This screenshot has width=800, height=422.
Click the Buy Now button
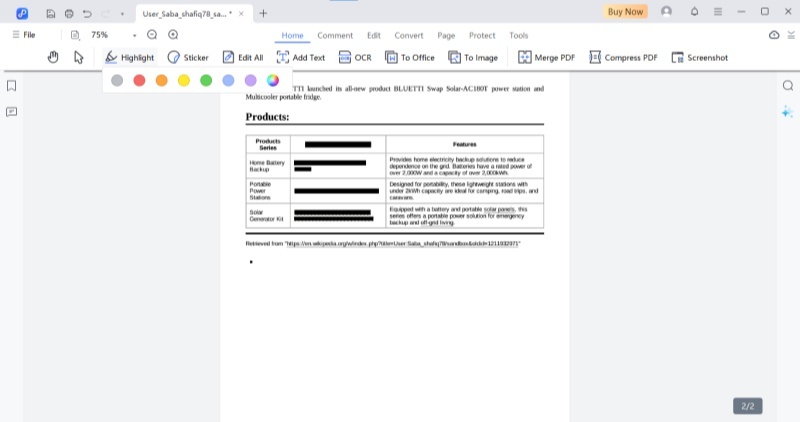[625, 12]
